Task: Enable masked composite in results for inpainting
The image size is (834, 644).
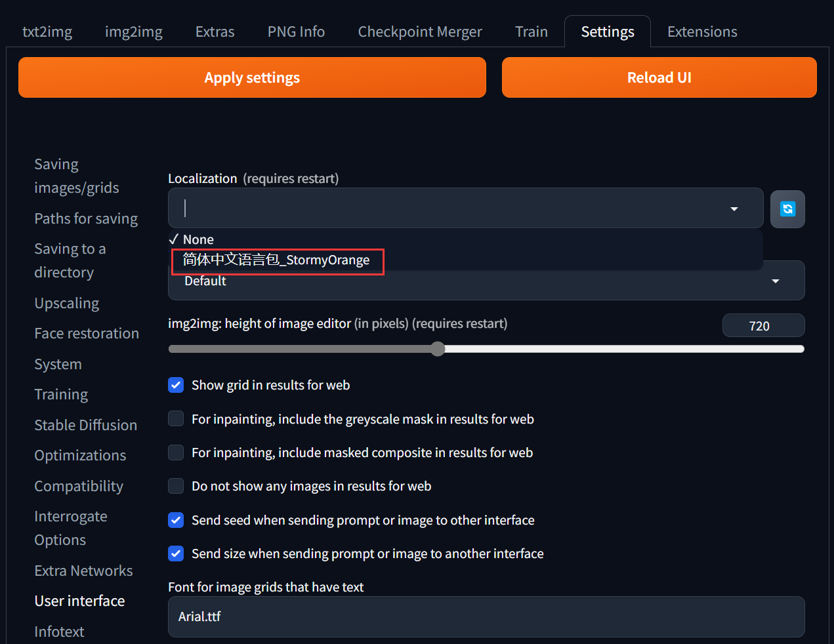Action: pos(176,453)
